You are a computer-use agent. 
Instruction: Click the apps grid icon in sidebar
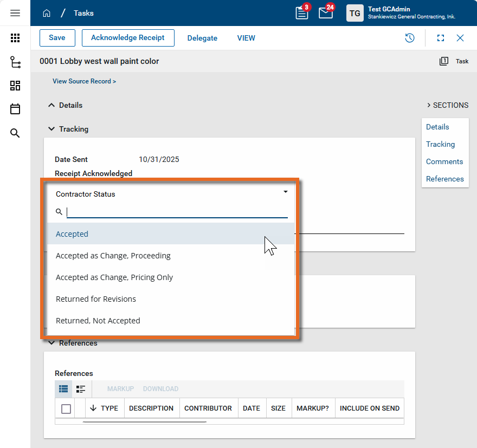[15, 38]
